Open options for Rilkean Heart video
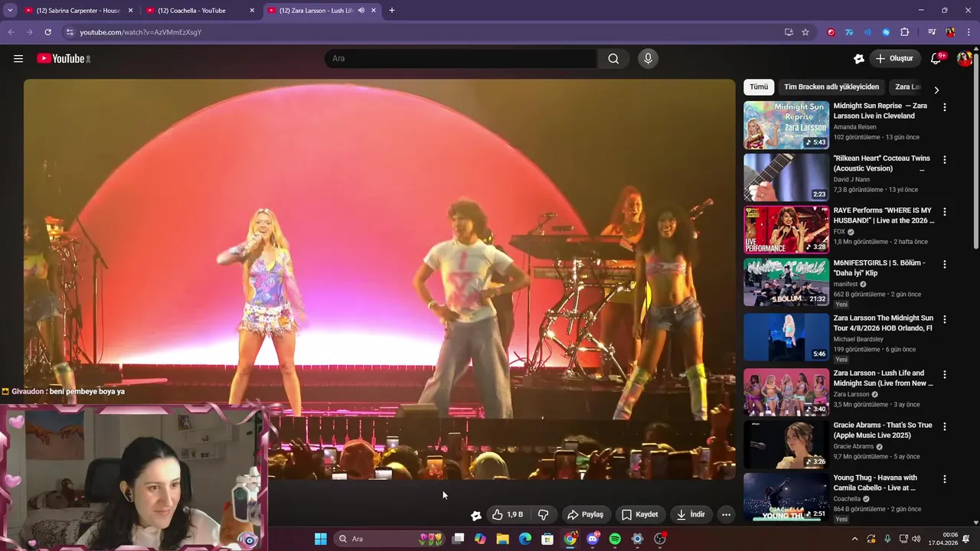The image size is (980, 551). point(944,160)
